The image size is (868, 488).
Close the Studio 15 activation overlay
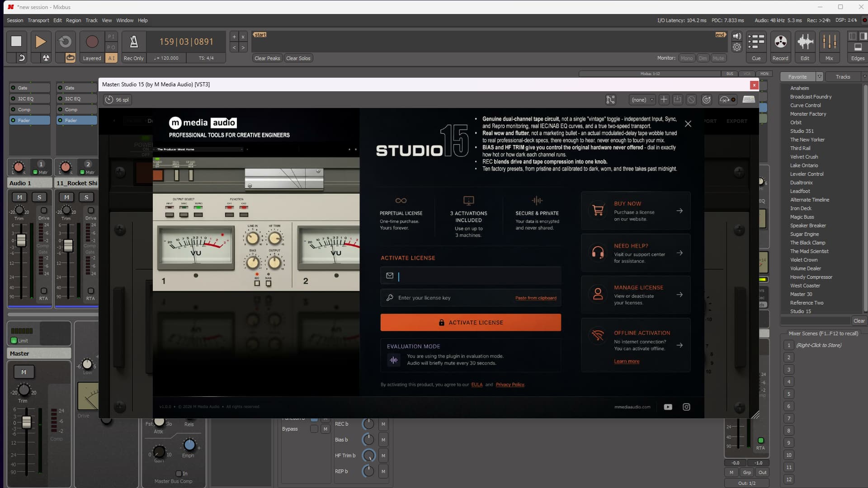tap(688, 124)
